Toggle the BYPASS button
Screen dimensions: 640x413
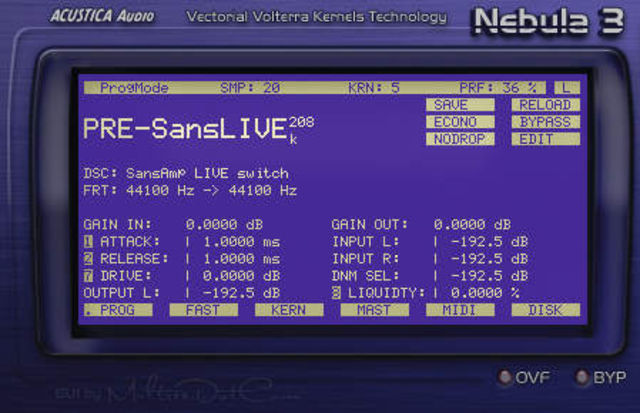point(545,122)
